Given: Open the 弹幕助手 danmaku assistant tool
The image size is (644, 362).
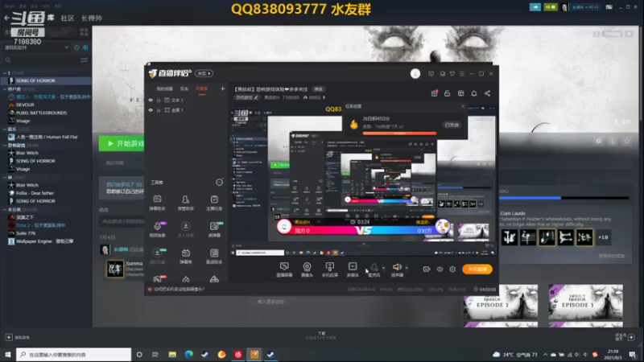Looking at the screenshot, I should (157, 203).
